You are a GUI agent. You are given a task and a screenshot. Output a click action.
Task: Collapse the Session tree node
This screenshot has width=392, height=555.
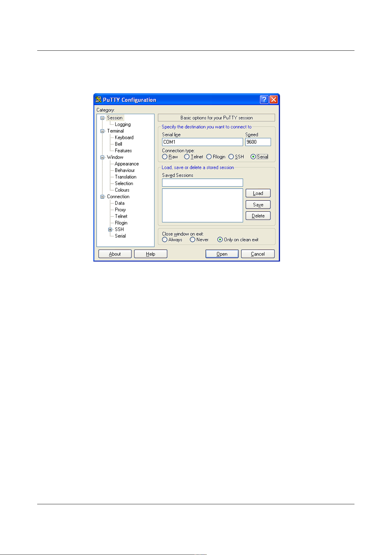(102, 118)
